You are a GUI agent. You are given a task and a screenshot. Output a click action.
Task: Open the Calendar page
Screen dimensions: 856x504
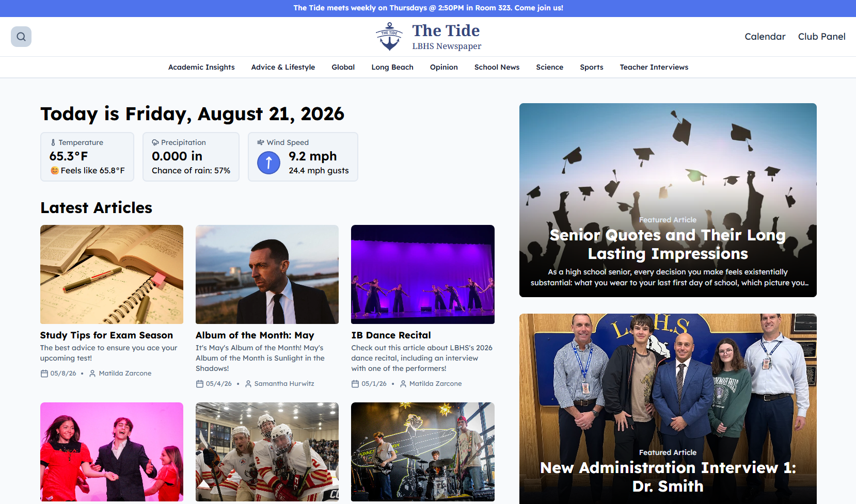tap(765, 37)
